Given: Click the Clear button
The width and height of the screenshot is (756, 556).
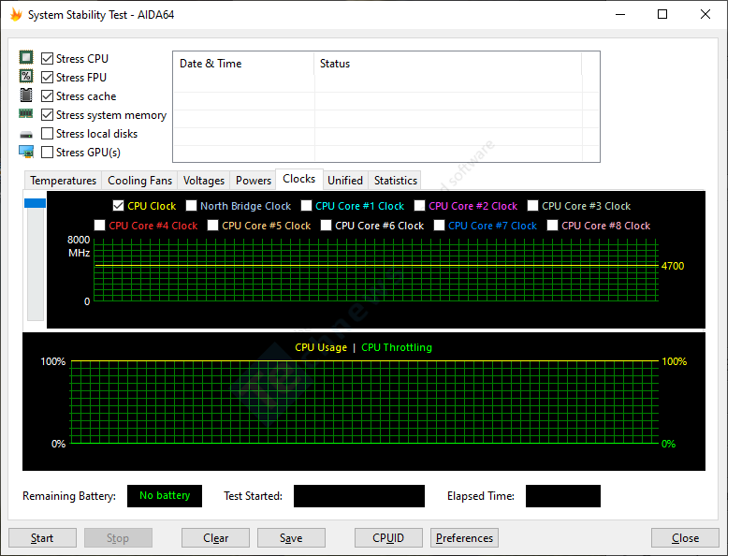Looking at the screenshot, I should [215, 537].
